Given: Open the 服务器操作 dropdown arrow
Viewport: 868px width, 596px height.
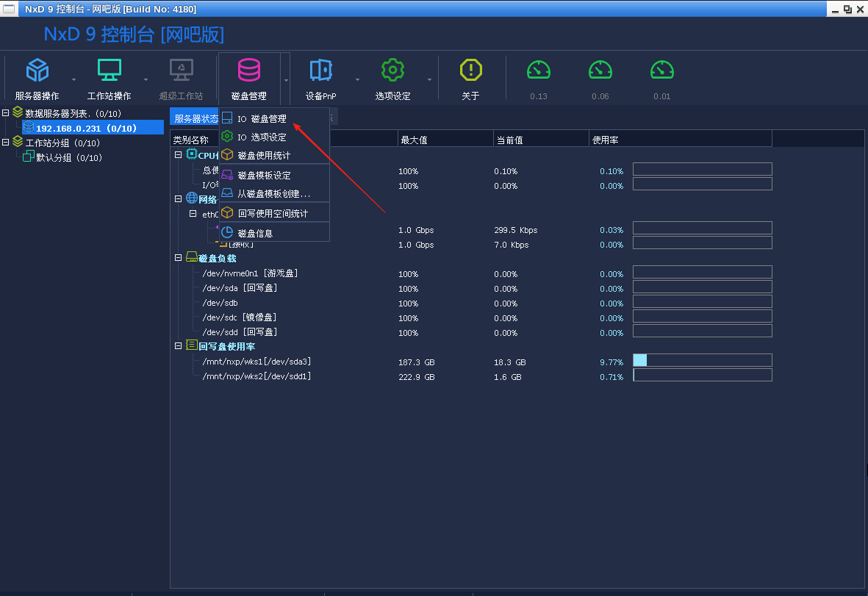Looking at the screenshot, I should [x=72, y=79].
